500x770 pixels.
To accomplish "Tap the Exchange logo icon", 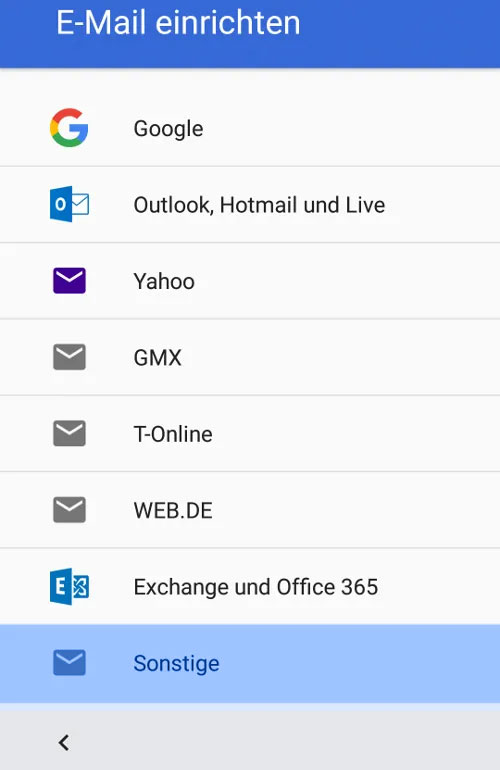I will tap(69, 586).
